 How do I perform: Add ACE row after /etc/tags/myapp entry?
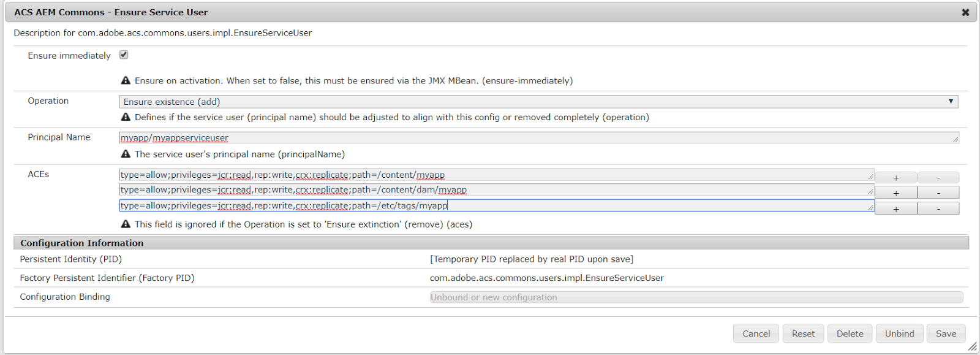pyautogui.click(x=896, y=209)
